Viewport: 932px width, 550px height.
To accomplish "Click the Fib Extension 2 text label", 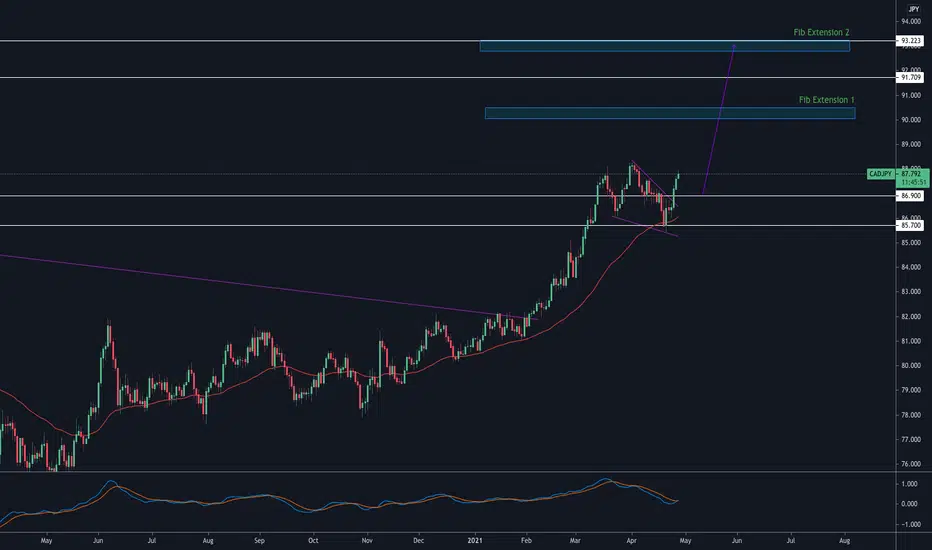I will (x=821, y=32).
